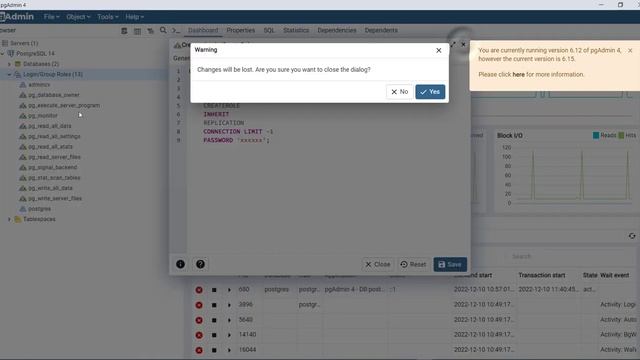
Task: Switch to the Dashboard tab
Action: (x=203, y=30)
